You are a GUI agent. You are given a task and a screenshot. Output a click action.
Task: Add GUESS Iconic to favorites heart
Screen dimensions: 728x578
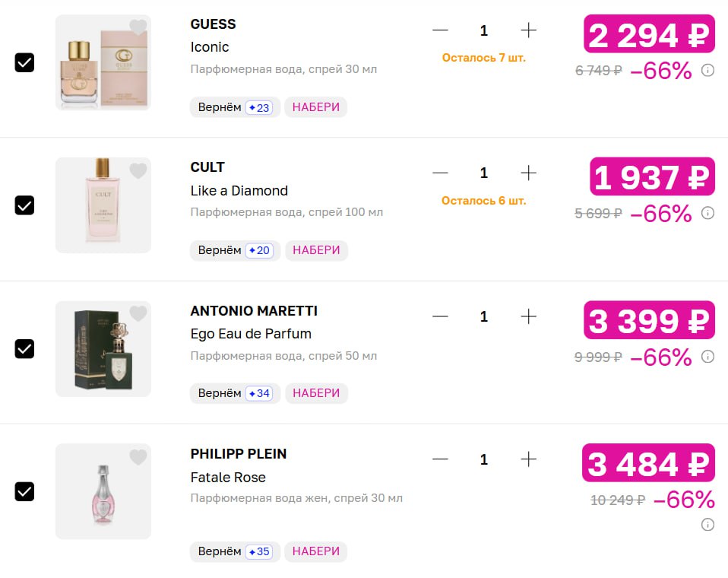138,27
